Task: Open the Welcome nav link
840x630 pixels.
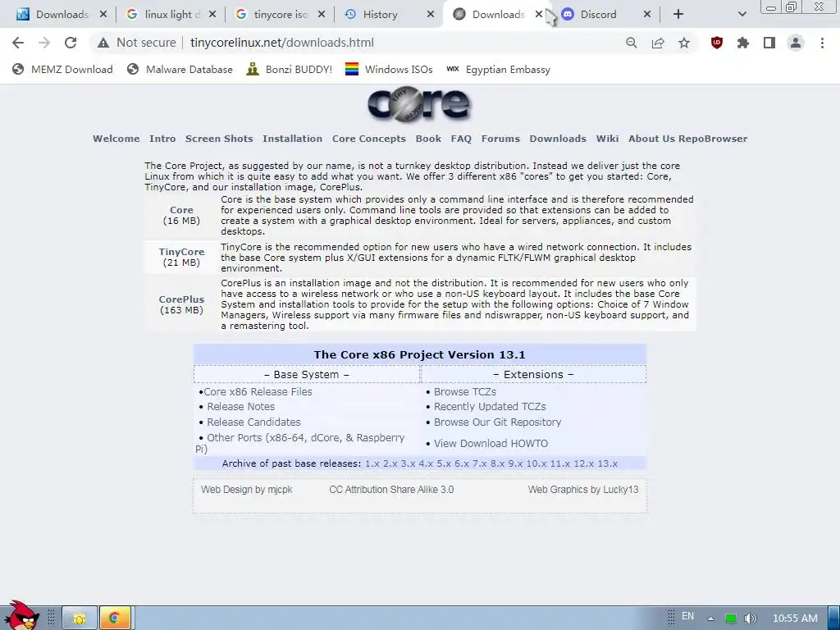Action: click(x=116, y=138)
